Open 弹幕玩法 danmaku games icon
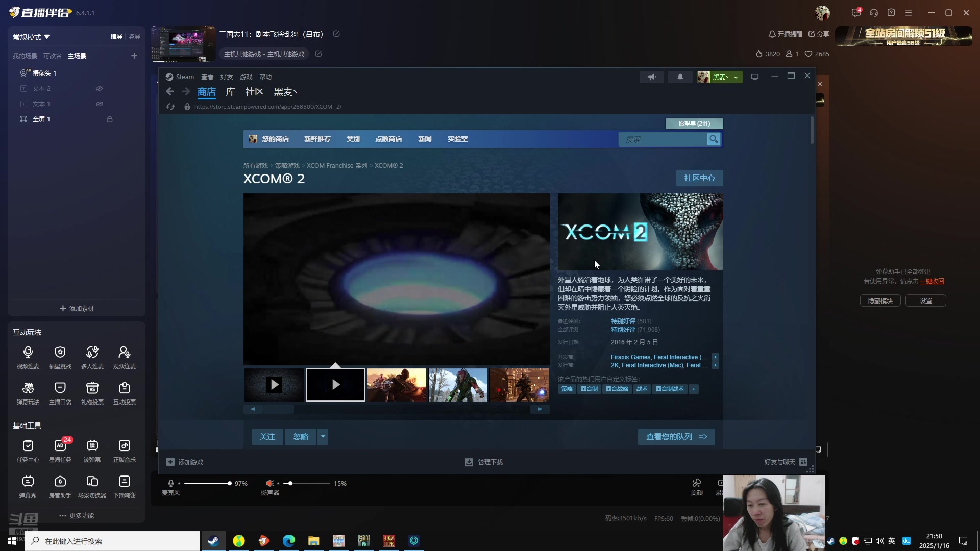 [28, 393]
